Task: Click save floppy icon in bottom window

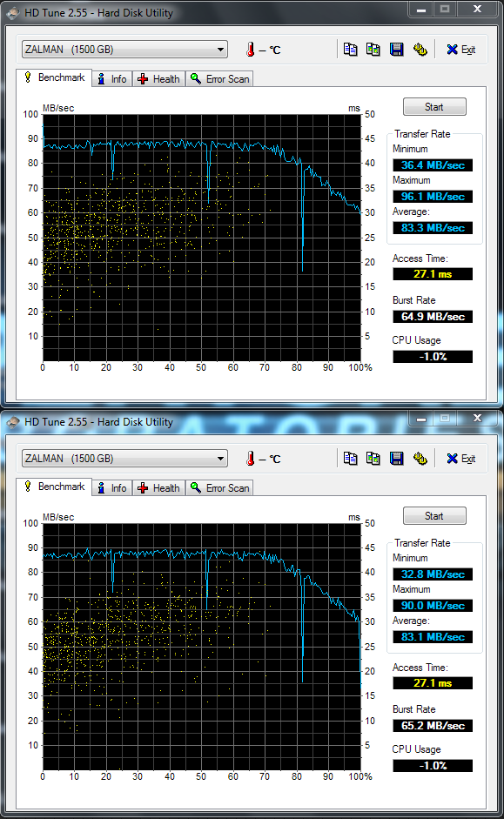Action: tap(396, 459)
